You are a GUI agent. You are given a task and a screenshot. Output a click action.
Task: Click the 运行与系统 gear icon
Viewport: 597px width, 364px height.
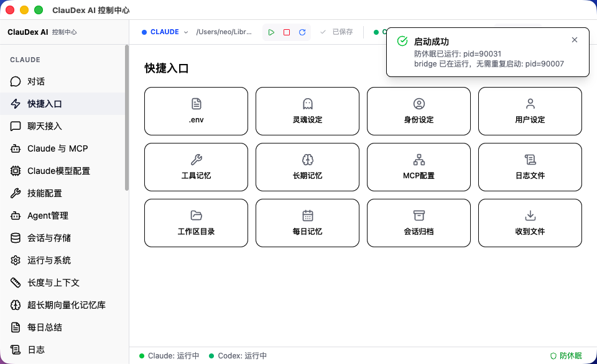[15, 260]
